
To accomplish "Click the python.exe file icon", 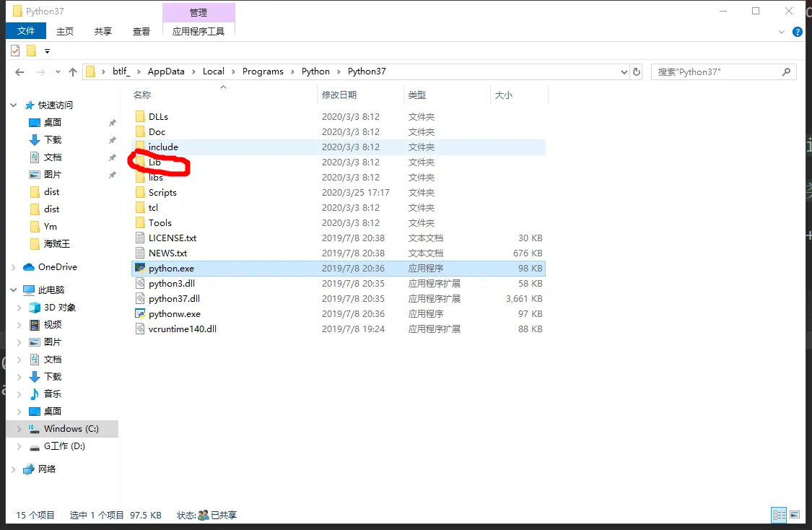I will coord(140,269).
